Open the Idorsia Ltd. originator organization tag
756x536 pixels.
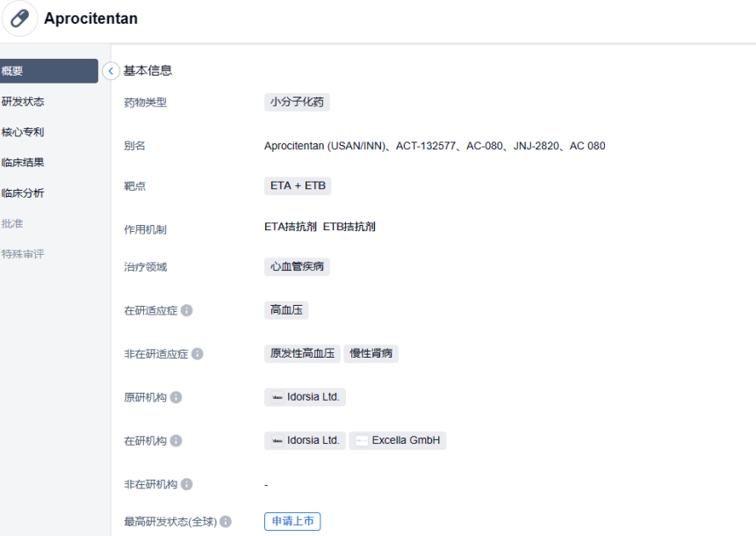point(305,397)
